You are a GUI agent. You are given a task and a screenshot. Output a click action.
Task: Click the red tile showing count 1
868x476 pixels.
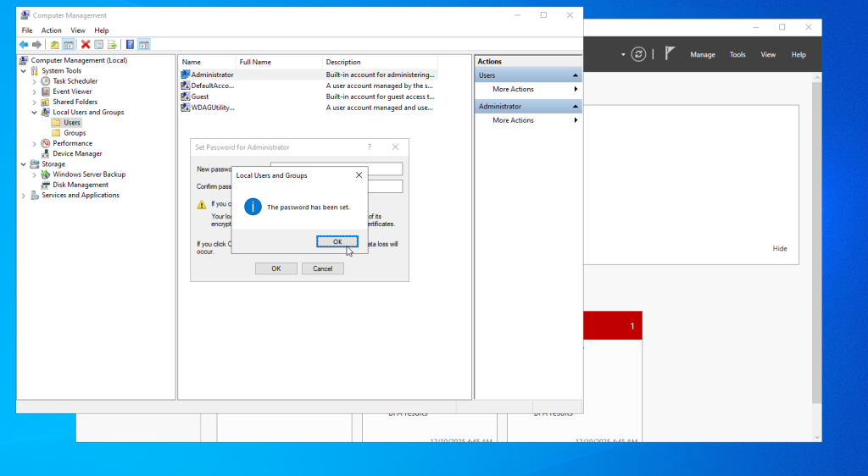613,325
